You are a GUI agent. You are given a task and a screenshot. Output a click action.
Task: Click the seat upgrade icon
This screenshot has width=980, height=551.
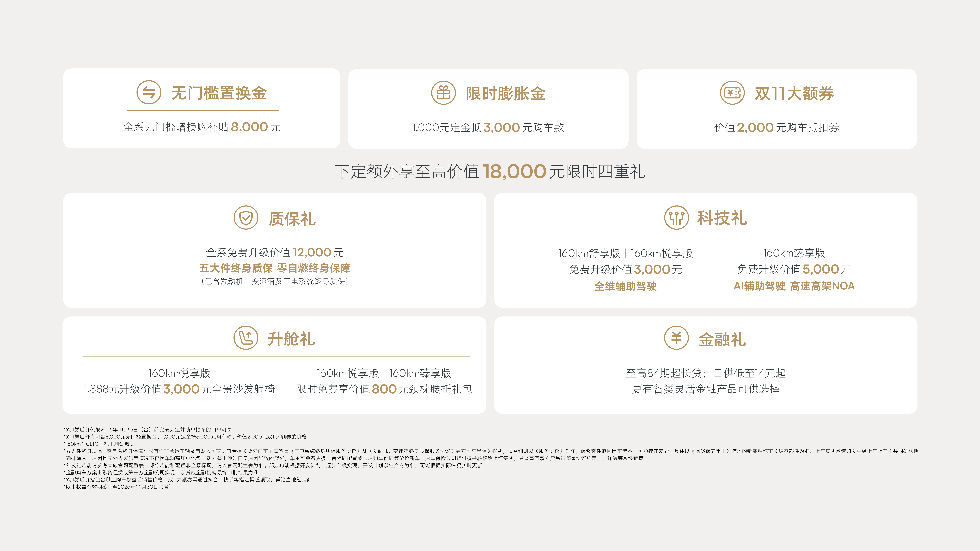point(246,338)
